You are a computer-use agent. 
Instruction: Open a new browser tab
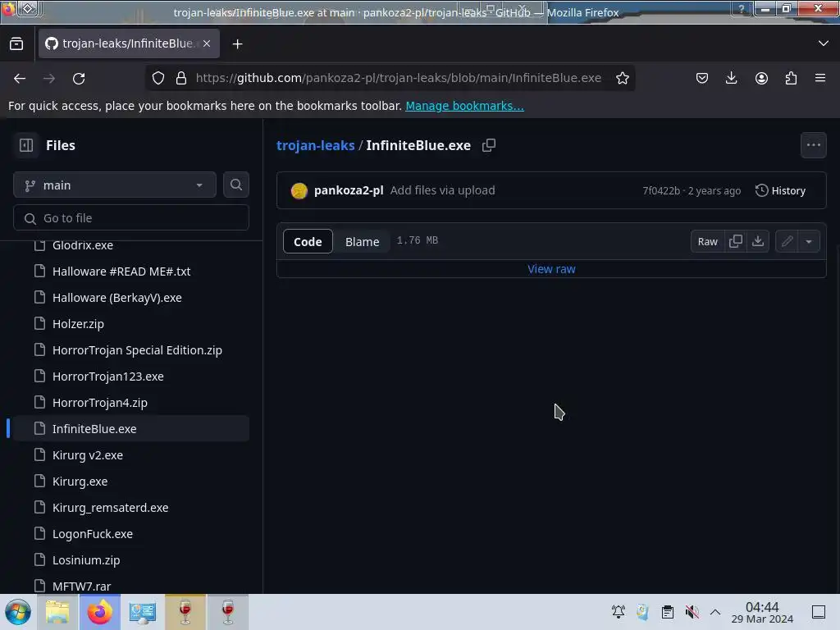237,44
